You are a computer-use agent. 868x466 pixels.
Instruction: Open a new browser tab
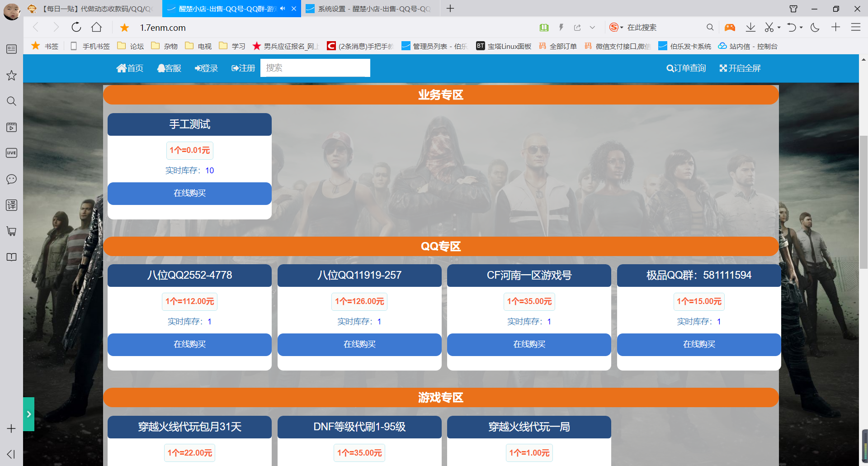click(450, 9)
